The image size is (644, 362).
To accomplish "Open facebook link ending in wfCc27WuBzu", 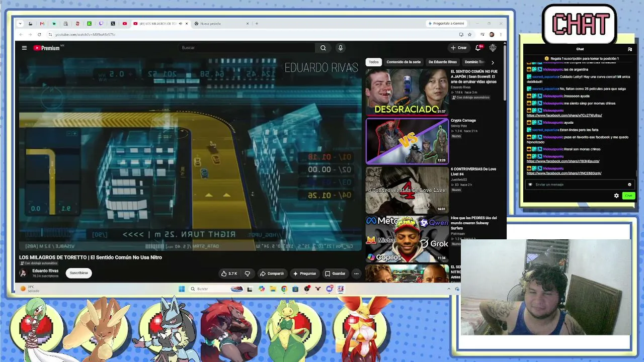I will click(565, 116).
